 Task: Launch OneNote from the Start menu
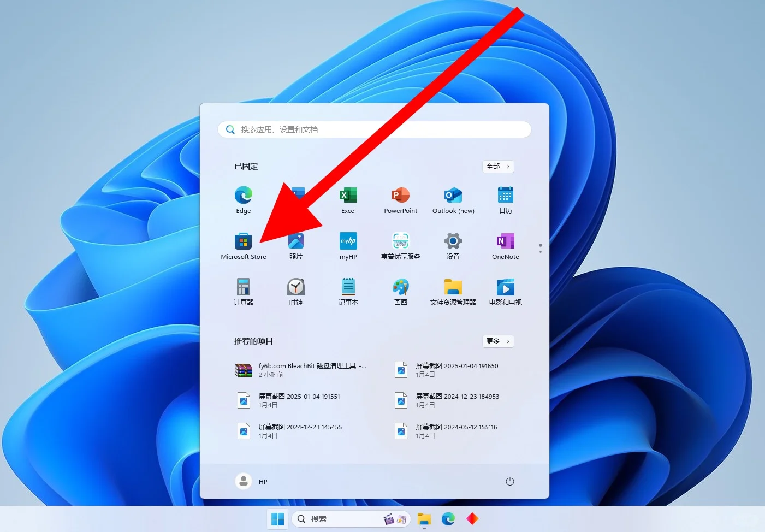tap(506, 246)
